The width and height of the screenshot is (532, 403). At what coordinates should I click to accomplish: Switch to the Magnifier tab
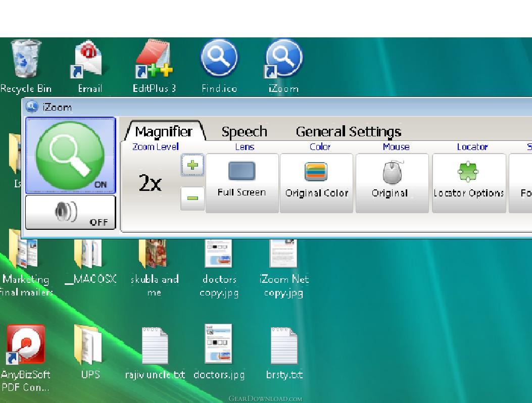click(164, 131)
